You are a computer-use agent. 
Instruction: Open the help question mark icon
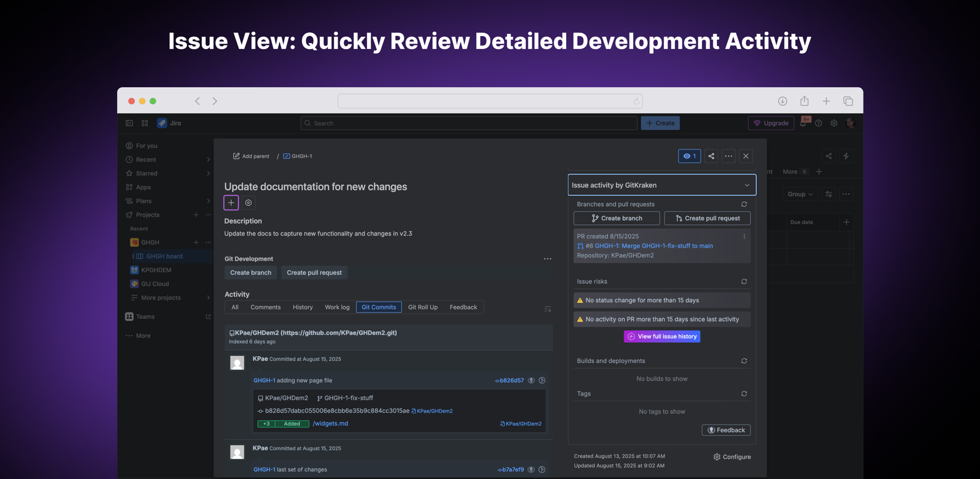819,123
